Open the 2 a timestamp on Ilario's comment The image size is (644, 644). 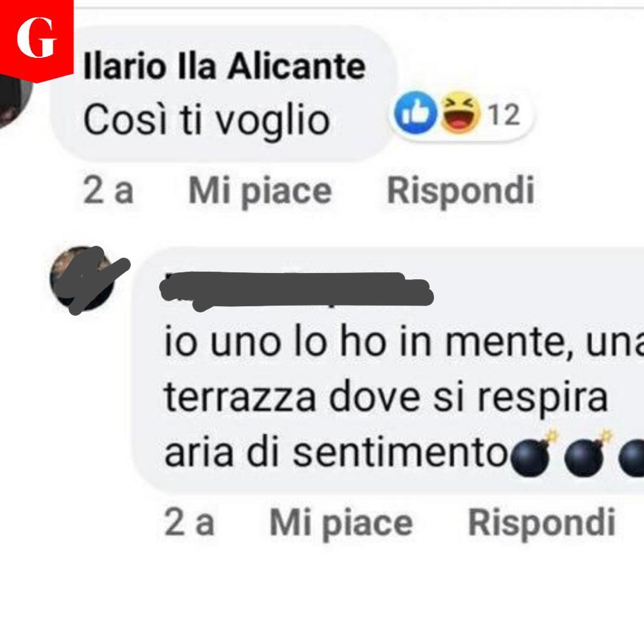108,190
